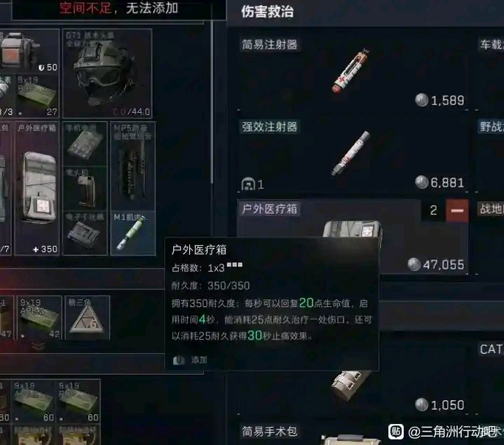
Task: Select the M1 muscle injector item
Action: pyautogui.click(x=133, y=233)
